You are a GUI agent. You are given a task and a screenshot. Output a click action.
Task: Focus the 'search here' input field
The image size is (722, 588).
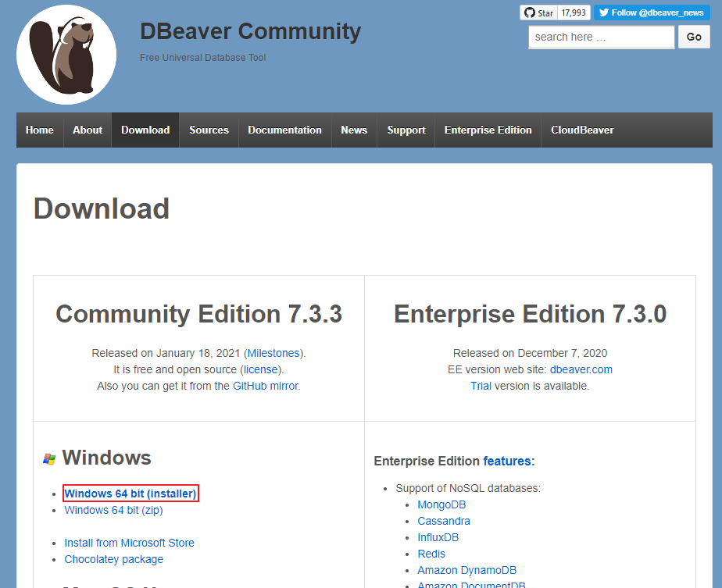point(602,37)
